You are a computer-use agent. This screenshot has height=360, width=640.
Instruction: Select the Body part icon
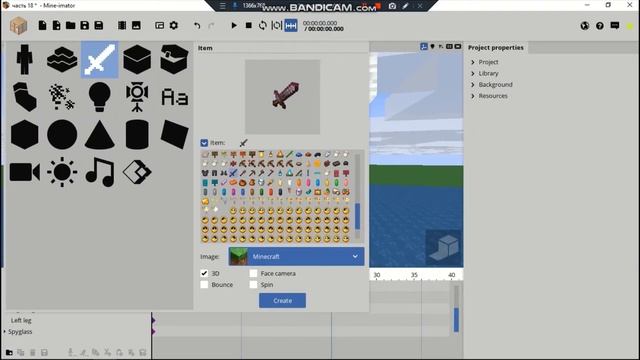click(x=24, y=97)
